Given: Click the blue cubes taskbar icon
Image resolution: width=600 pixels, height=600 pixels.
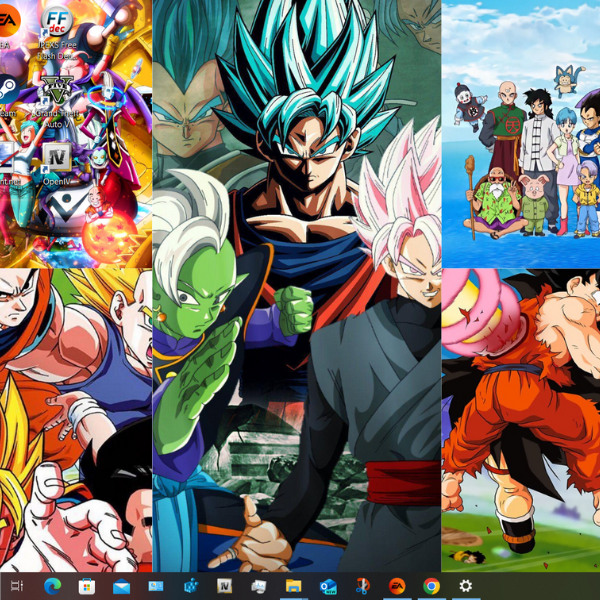Looking at the screenshot, I should (190, 586).
